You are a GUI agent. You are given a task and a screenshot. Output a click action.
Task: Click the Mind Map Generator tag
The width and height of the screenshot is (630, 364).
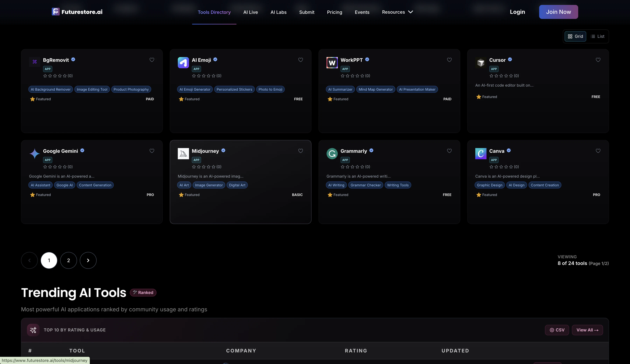pos(376,89)
